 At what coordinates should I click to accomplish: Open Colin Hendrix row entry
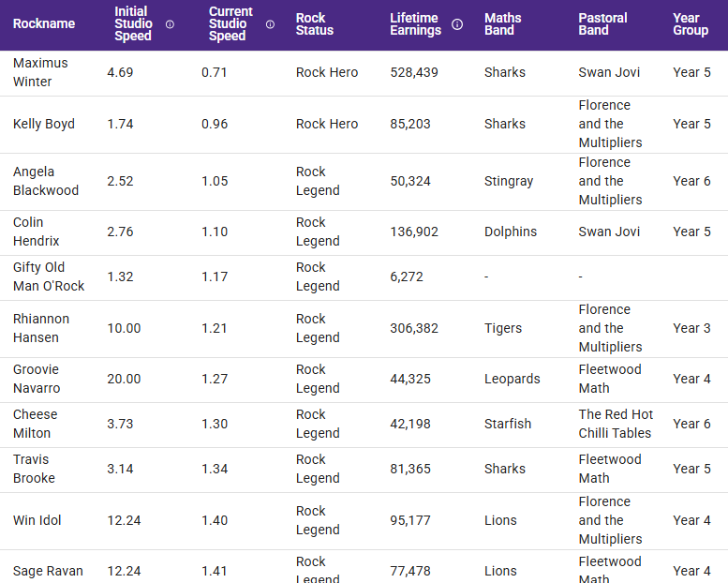37,232
